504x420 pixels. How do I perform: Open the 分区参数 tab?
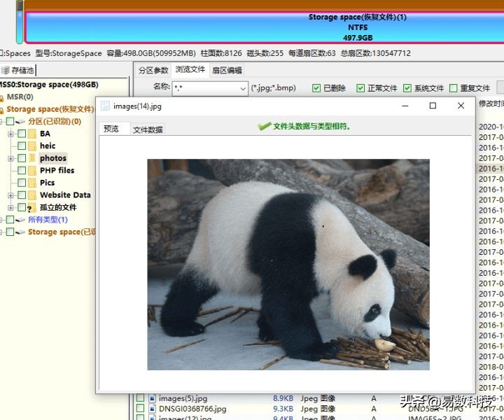153,71
